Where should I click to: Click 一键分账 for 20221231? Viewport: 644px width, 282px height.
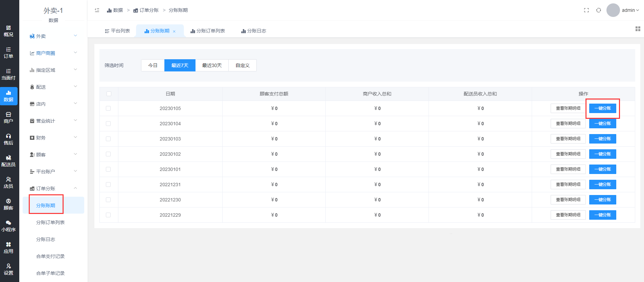(603, 185)
